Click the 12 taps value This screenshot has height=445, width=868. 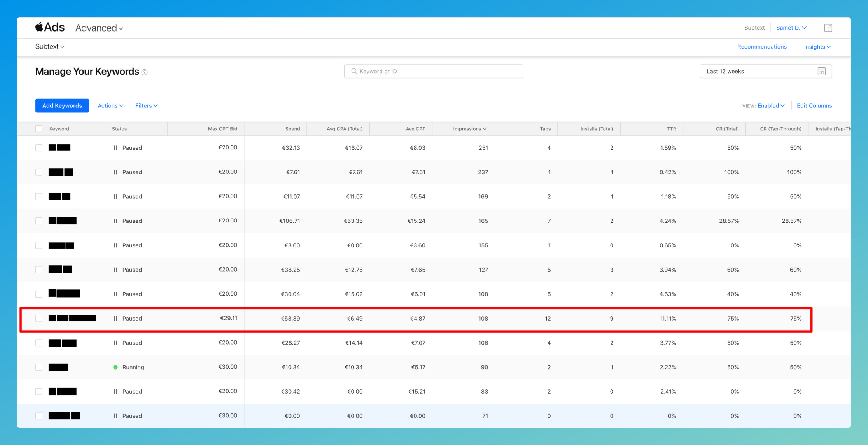tap(548, 318)
